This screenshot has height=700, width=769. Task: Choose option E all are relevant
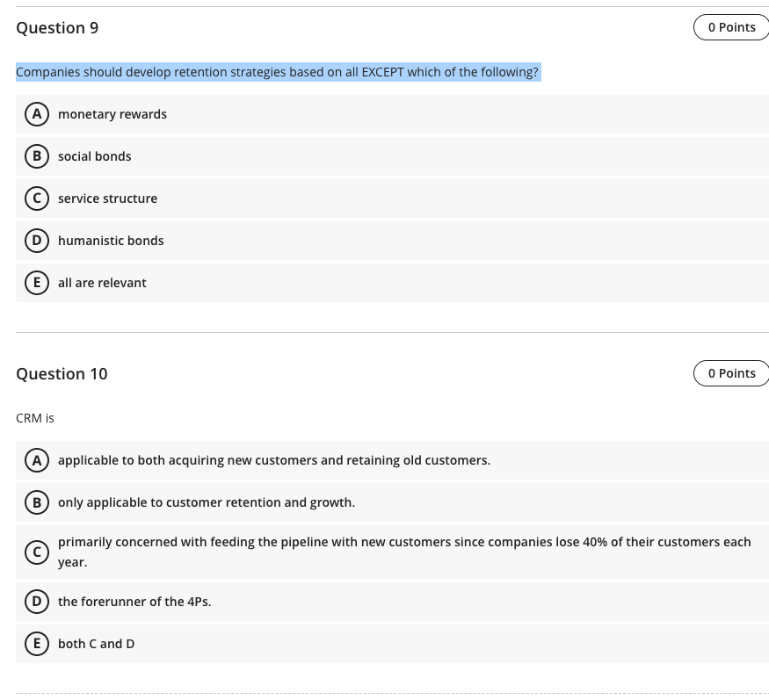pos(37,283)
